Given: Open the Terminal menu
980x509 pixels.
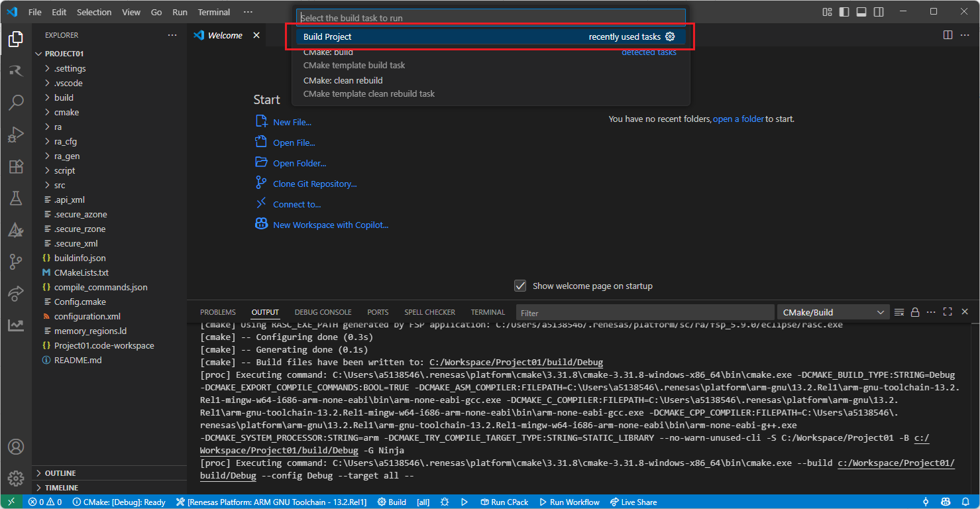Looking at the screenshot, I should pyautogui.click(x=214, y=12).
